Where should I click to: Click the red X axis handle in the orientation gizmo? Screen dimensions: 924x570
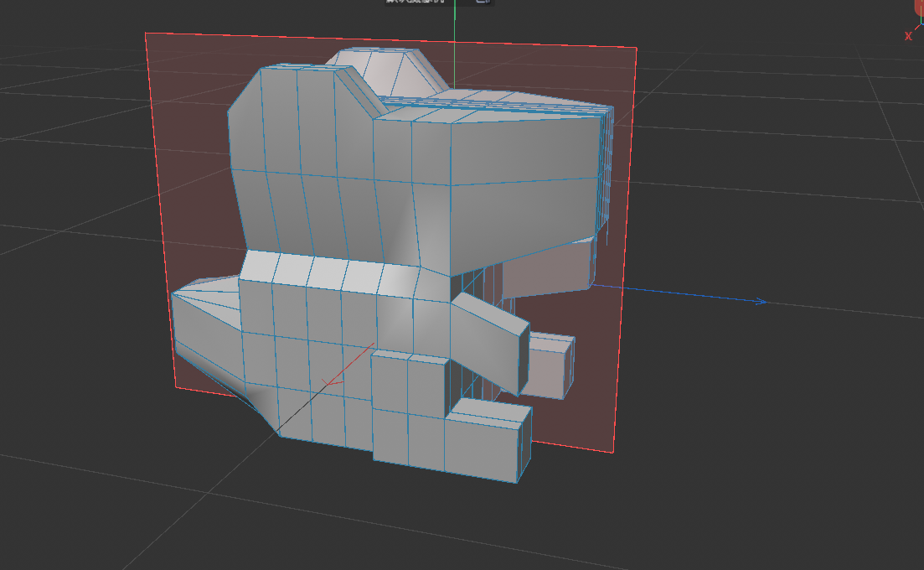pos(918,28)
